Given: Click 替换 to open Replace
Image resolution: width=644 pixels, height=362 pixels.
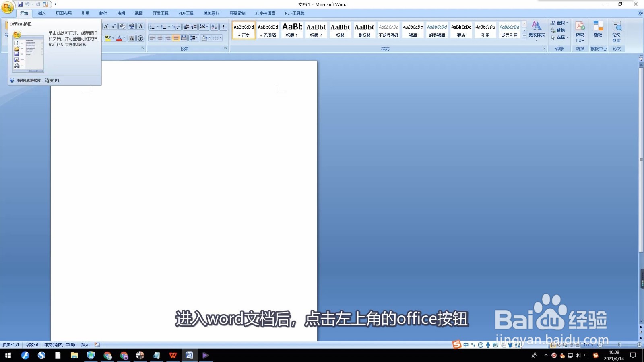Looking at the screenshot, I should tap(560, 29).
